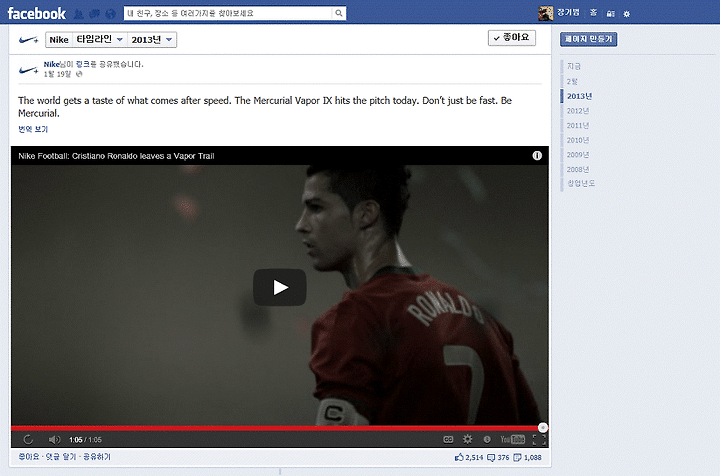Open messages icon in header

[94, 14]
